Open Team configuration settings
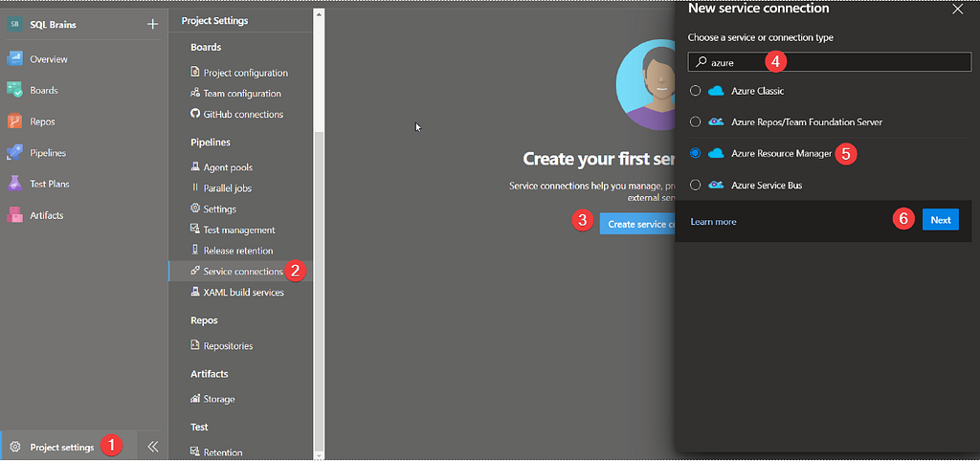This screenshot has height=461, width=980. 240,93
